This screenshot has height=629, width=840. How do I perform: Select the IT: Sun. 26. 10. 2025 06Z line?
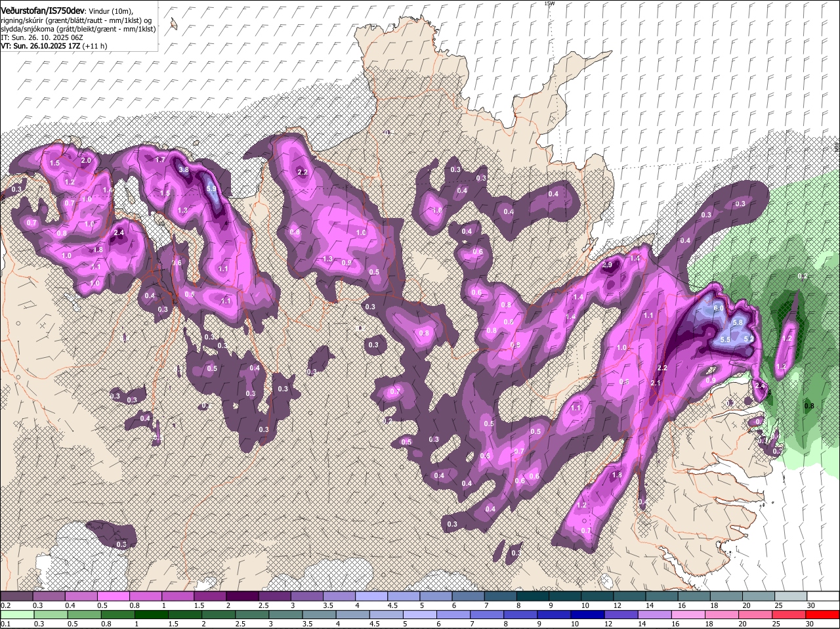[41, 37]
